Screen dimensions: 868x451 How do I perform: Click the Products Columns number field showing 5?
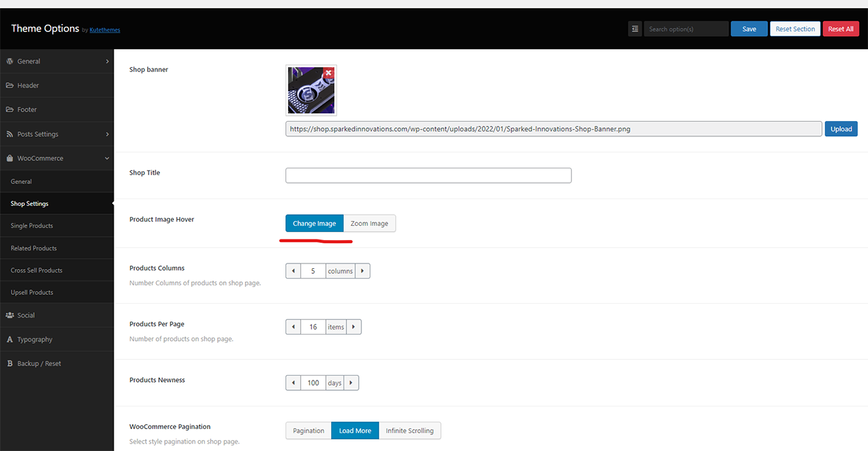313,271
